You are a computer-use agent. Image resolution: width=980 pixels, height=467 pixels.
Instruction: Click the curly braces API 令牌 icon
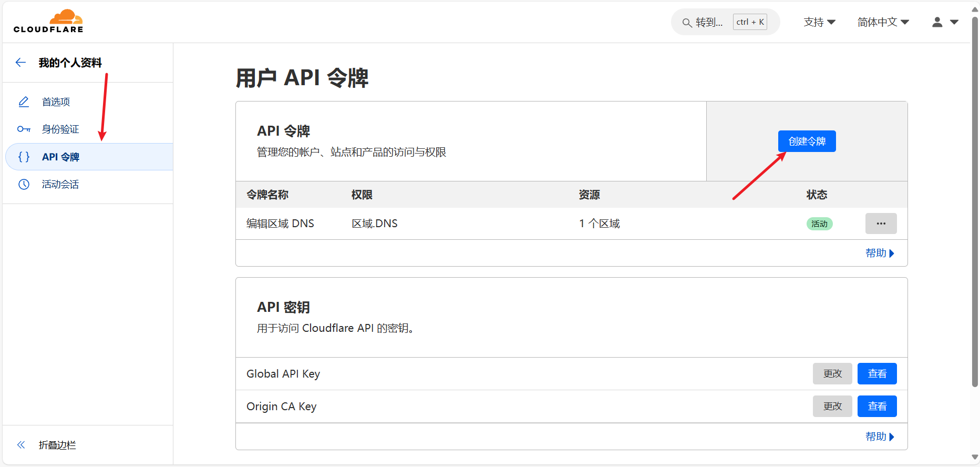pos(24,157)
